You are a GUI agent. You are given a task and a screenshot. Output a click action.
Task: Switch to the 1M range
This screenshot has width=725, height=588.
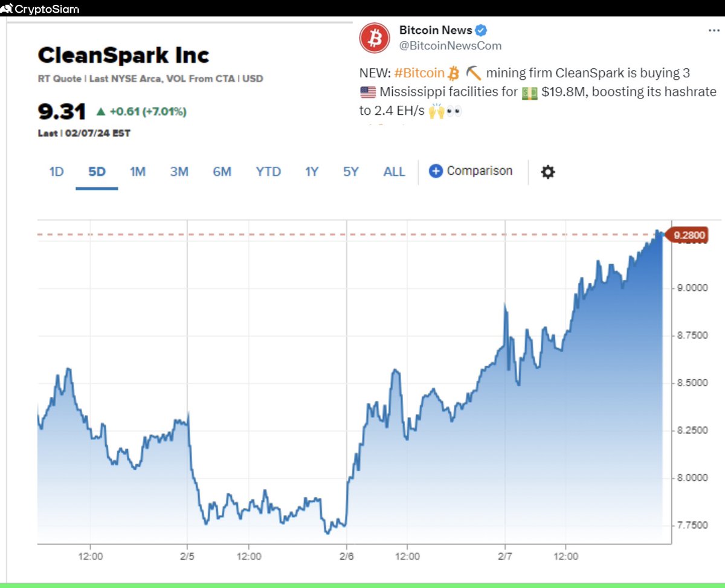point(138,172)
